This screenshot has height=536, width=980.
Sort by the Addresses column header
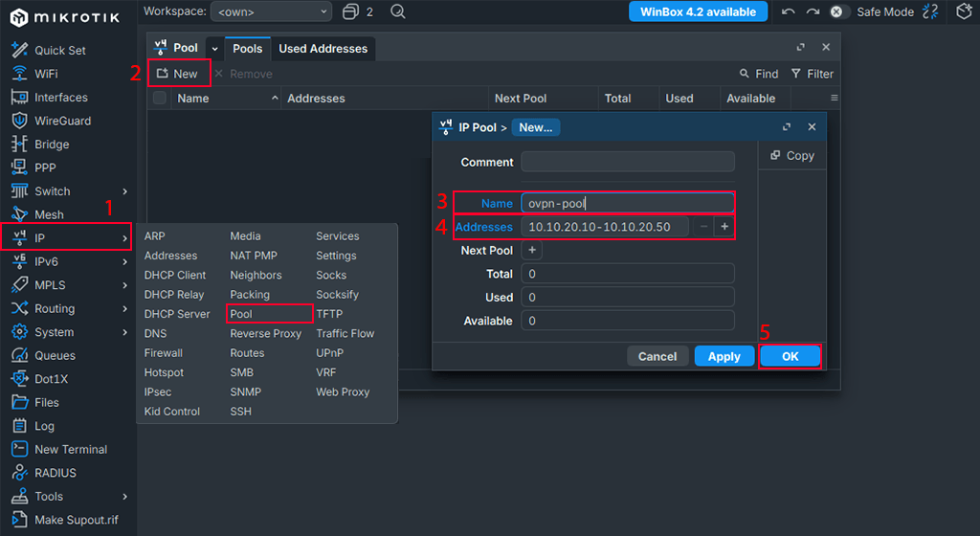click(x=385, y=98)
